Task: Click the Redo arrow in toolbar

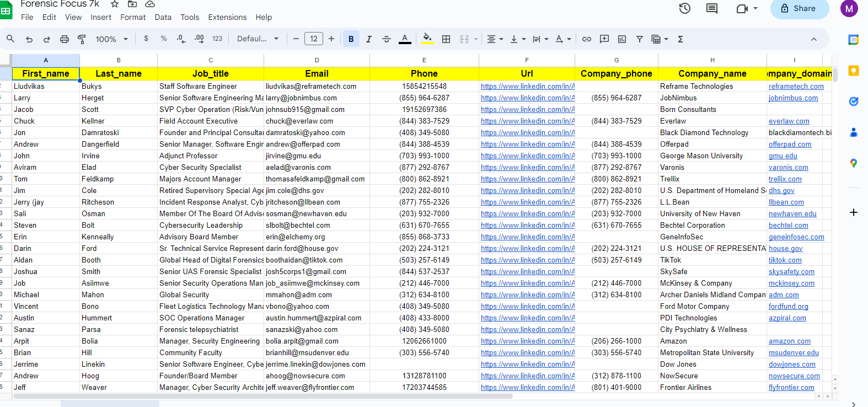Action: click(47, 39)
